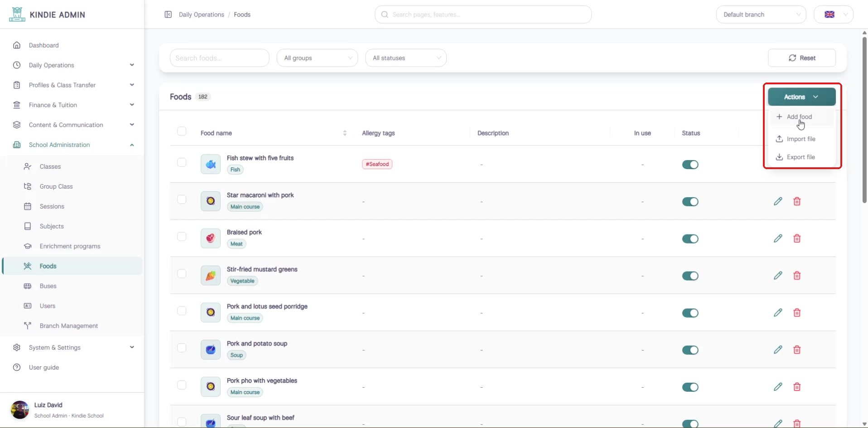Open Luiz David user profile

tap(72, 410)
